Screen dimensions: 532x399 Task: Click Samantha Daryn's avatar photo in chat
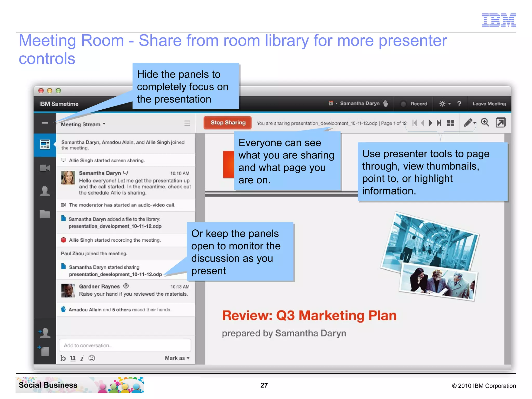click(x=68, y=177)
